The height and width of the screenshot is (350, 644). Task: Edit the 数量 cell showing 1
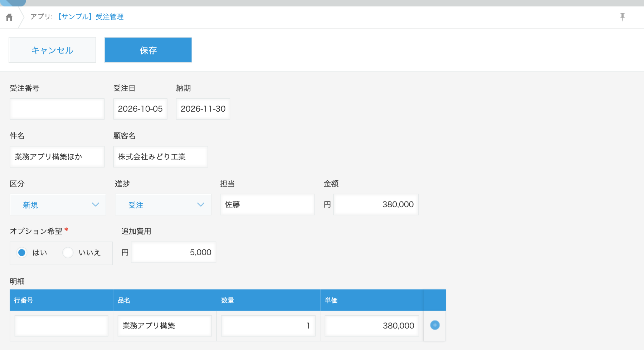268,326
